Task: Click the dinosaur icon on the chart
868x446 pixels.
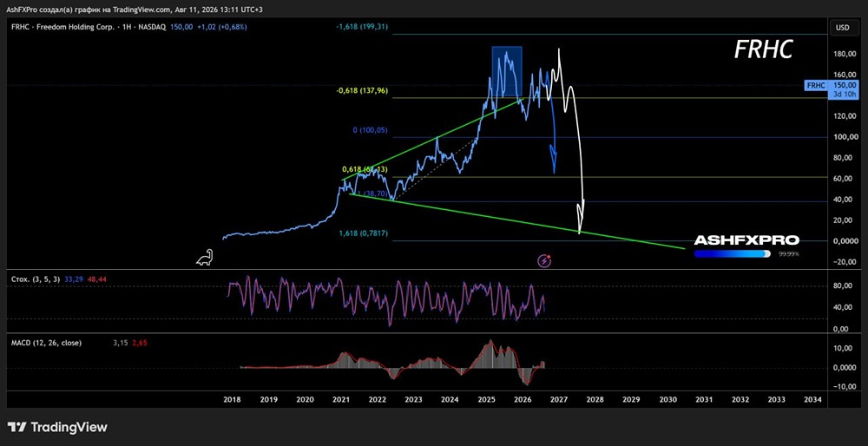Action: (205, 258)
